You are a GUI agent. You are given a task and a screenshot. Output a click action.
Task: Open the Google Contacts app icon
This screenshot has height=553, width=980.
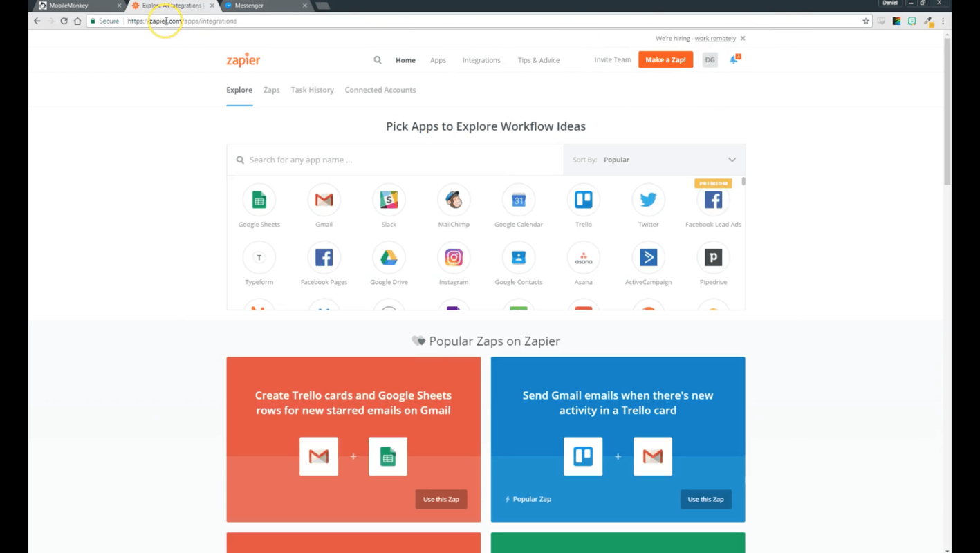[519, 257]
